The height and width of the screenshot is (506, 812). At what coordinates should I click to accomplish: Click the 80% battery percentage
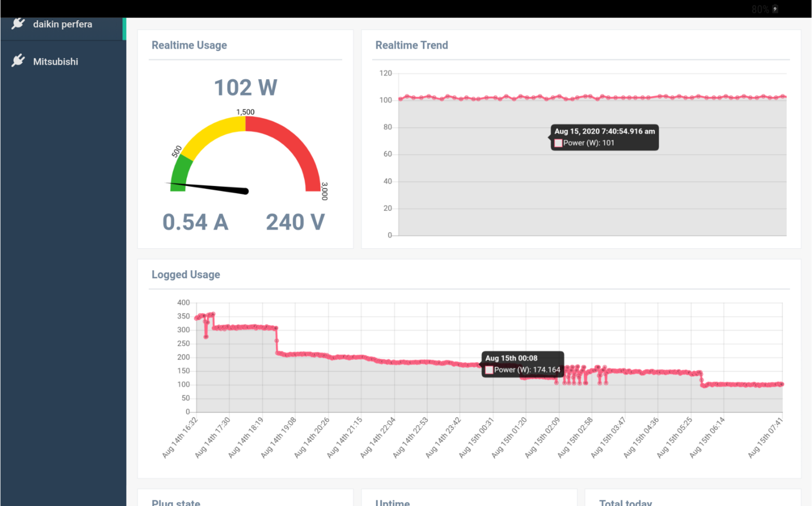[x=760, y=9]
